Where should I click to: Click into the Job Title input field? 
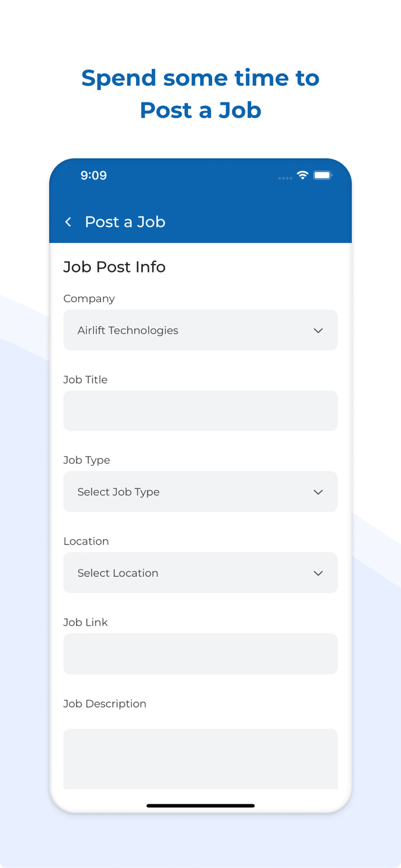coord(200,411)
